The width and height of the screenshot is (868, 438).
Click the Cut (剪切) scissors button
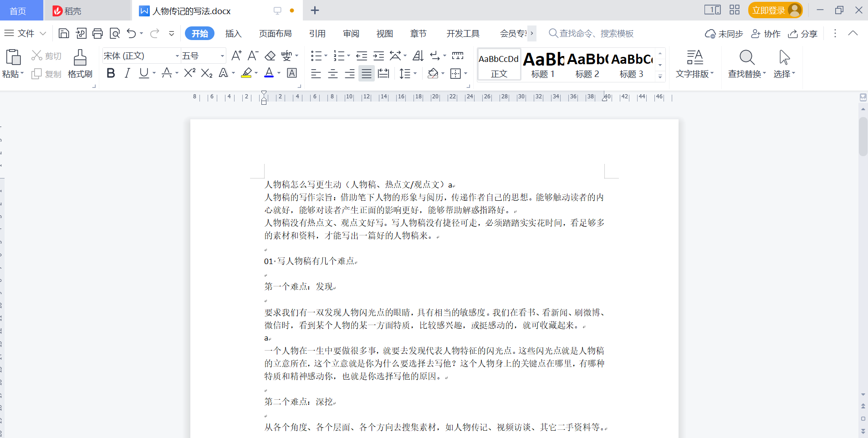pyautogui.click(x=46, y=56)
